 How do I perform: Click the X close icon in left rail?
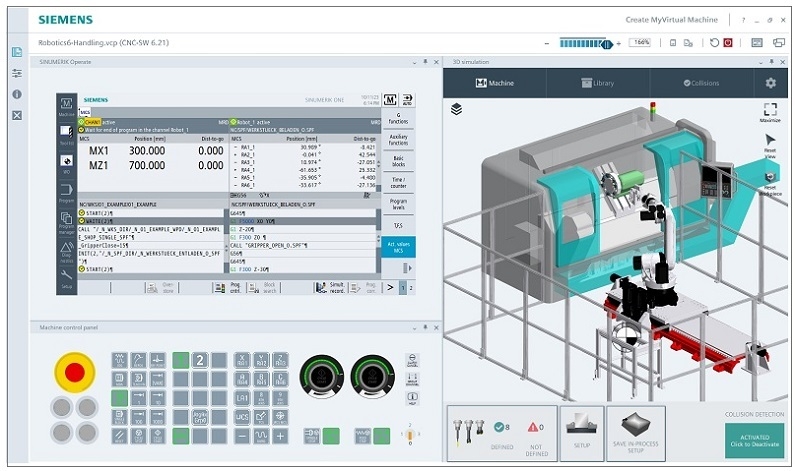pos(17,116)
